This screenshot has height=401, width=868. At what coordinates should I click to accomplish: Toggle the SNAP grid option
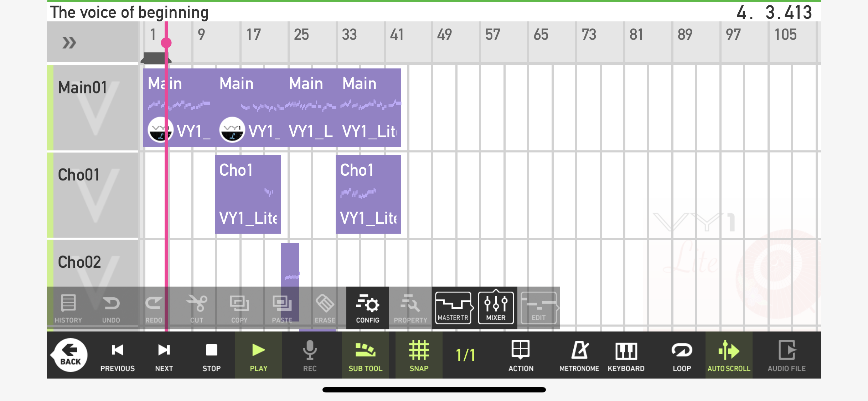point(419,355)
